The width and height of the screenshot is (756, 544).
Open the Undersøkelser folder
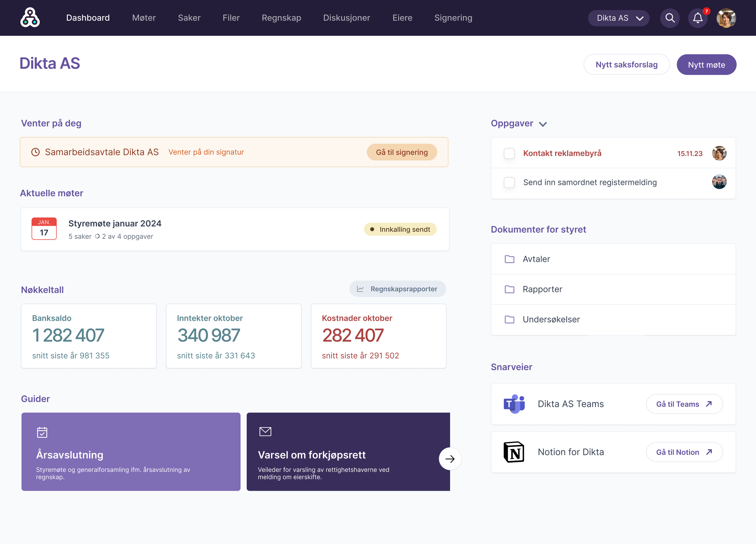pos(551,320)
